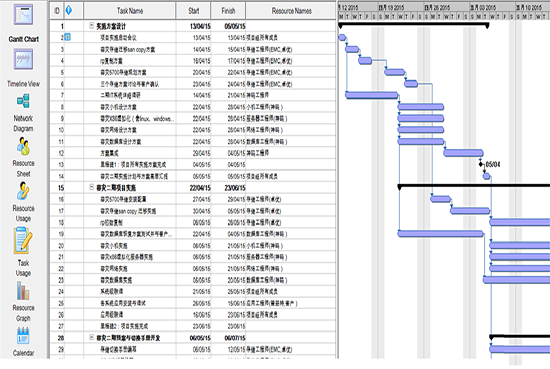550x369 pixels.
Task: Click the indicators column header icon
Action: tap(69, 11)
